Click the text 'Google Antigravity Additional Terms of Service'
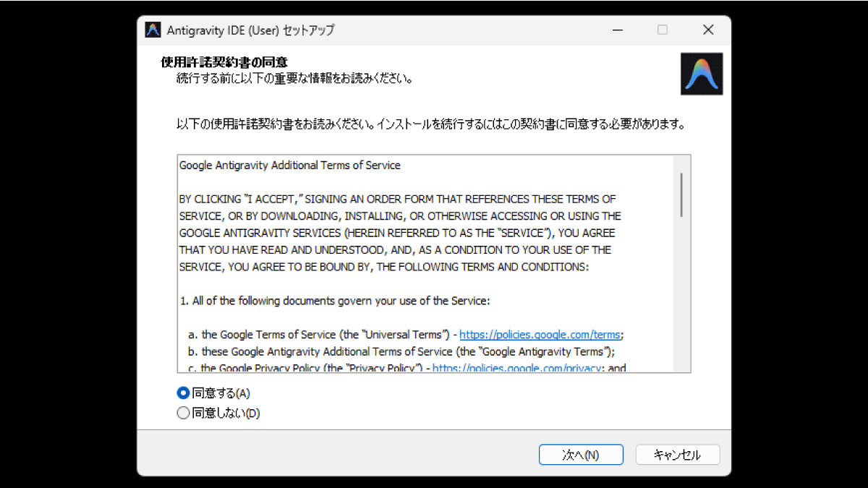The image size is (868, 488). tap(289, 166)
